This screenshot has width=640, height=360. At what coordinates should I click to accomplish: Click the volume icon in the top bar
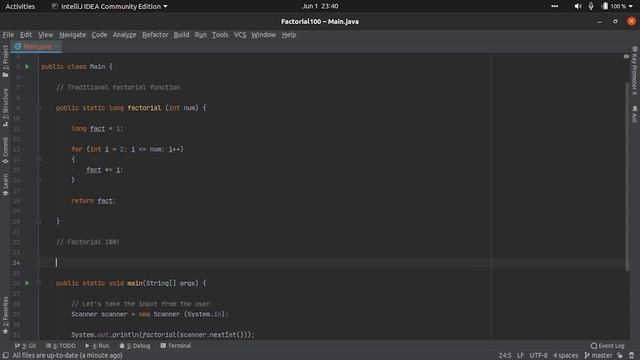point(578,6)
